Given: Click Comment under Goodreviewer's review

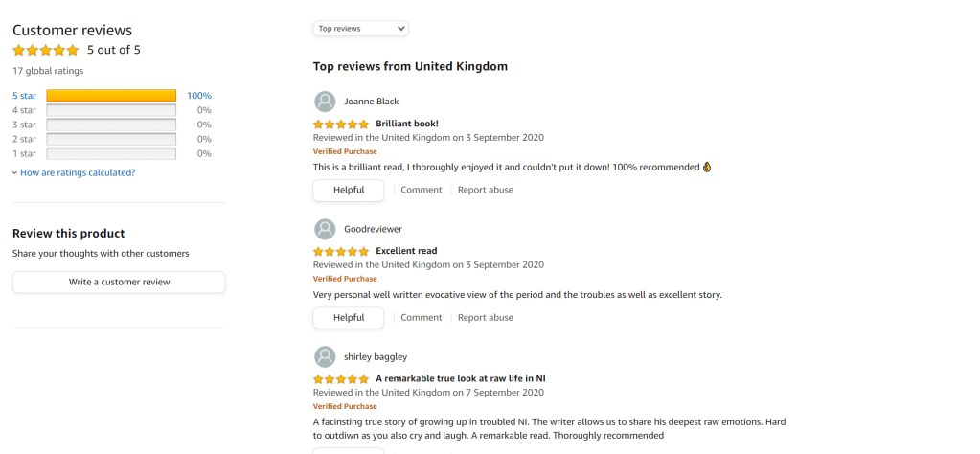Looking at the screenshot, I should tap(422, 317).
